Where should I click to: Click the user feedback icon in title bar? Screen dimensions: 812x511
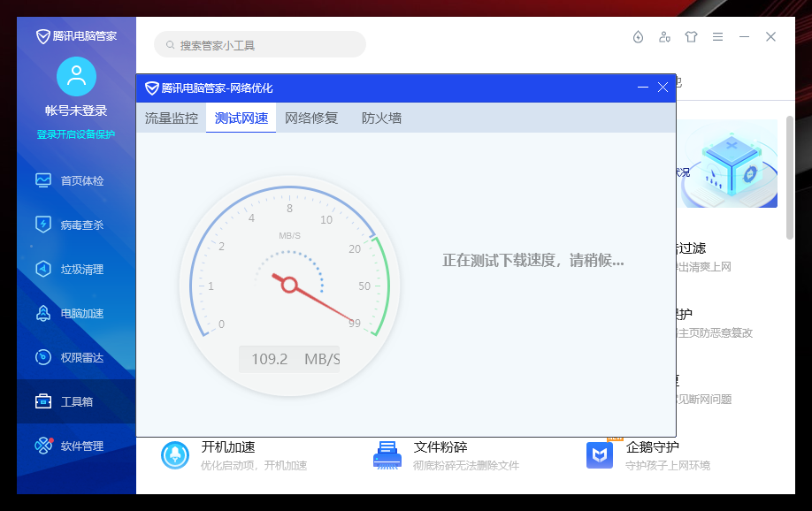click(x=664, y=37)
